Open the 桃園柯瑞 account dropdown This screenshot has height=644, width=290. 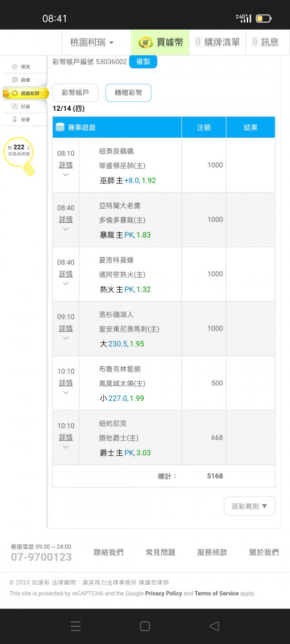point(92,42)
